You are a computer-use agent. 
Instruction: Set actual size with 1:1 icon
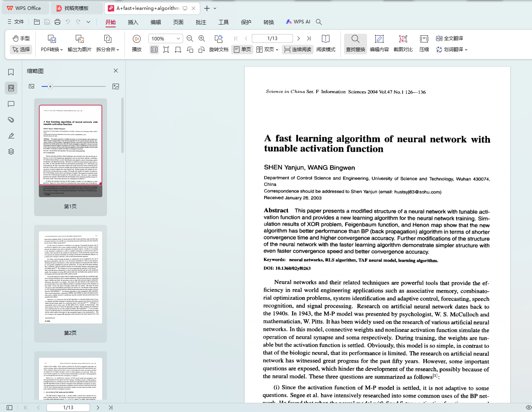[154, 50]
